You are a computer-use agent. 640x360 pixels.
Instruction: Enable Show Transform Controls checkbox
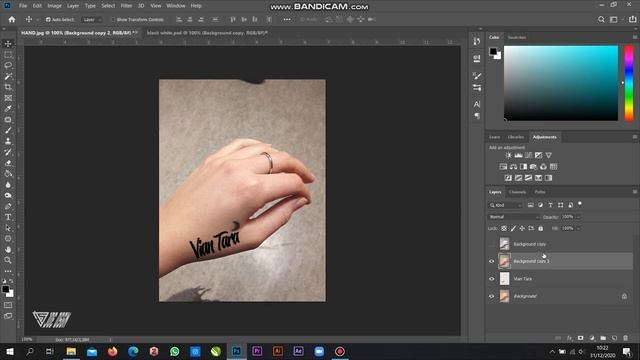pyautogui.click(x=113, y=20)
